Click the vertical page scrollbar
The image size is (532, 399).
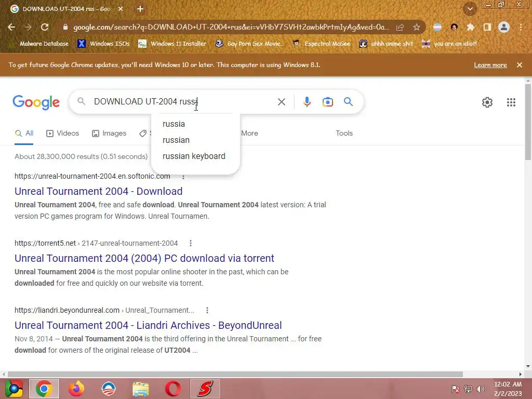click(x=528, y=122)
